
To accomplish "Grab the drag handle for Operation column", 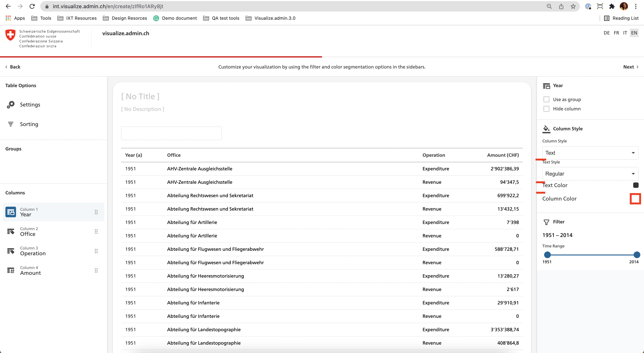I will [96, 251].
